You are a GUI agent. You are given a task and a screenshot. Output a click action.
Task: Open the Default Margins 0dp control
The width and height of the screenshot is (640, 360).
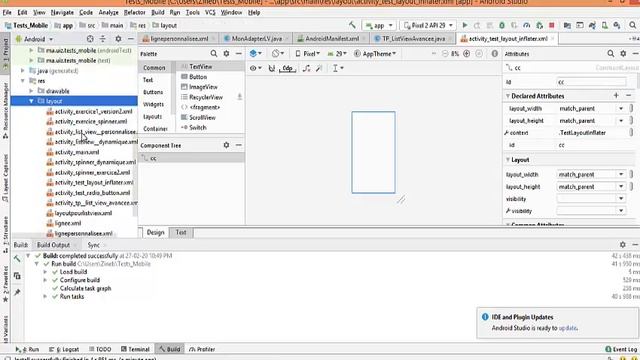pos(287,69)
